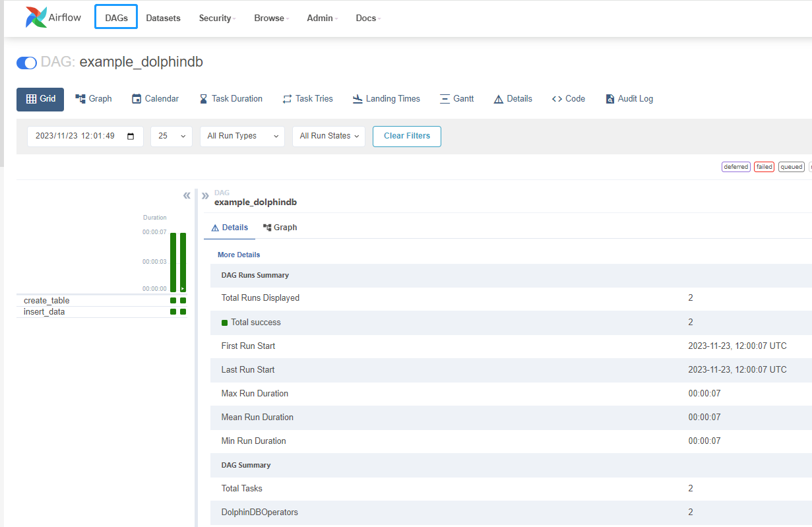Expand the details panel with double right chevron

tap(205, 196)
